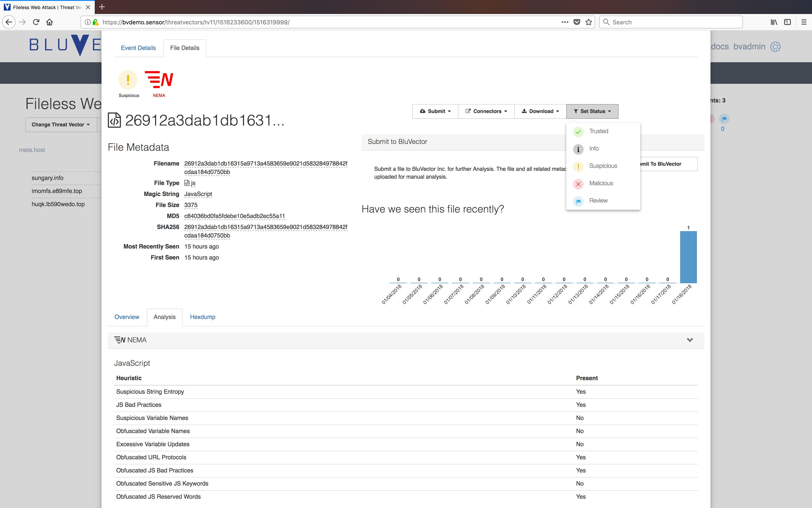The width and height of the screenshot is (812, 508).
Task: Save page to Pocket icon
Action: [577, 22]
